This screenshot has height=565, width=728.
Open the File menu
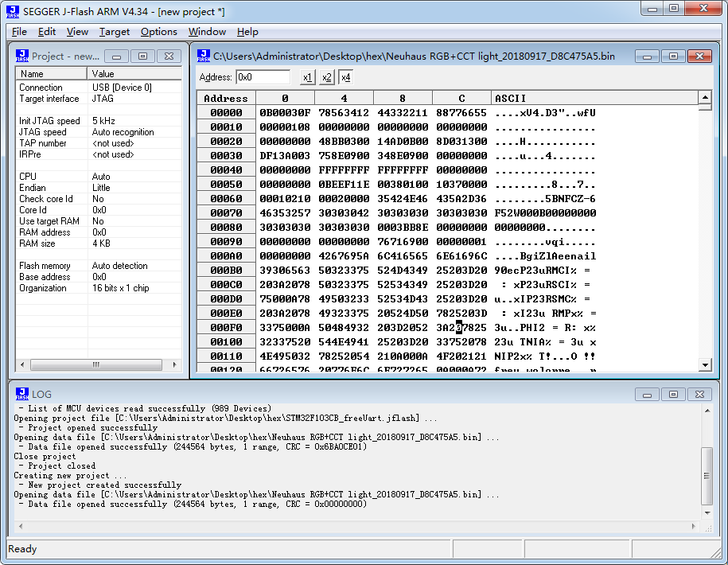coord(19,32)
